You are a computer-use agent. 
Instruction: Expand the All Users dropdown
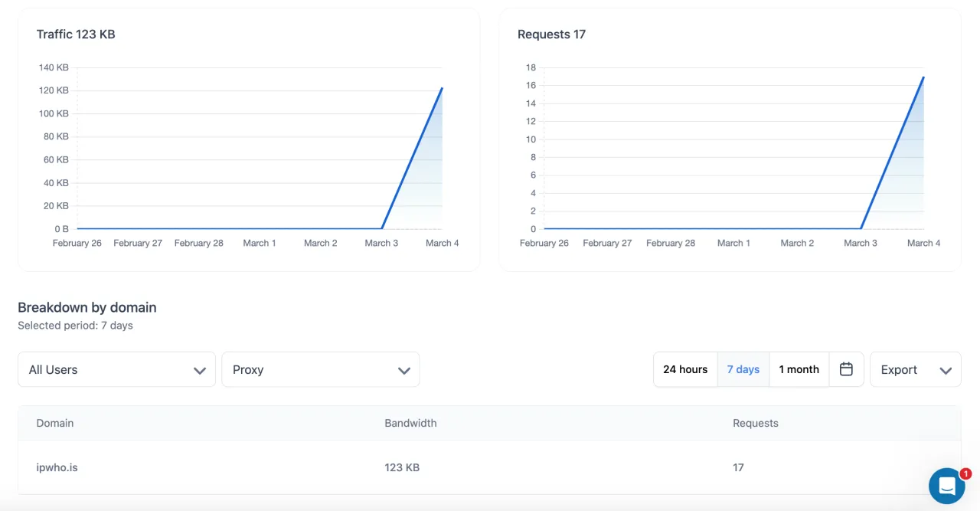[116, 369]
